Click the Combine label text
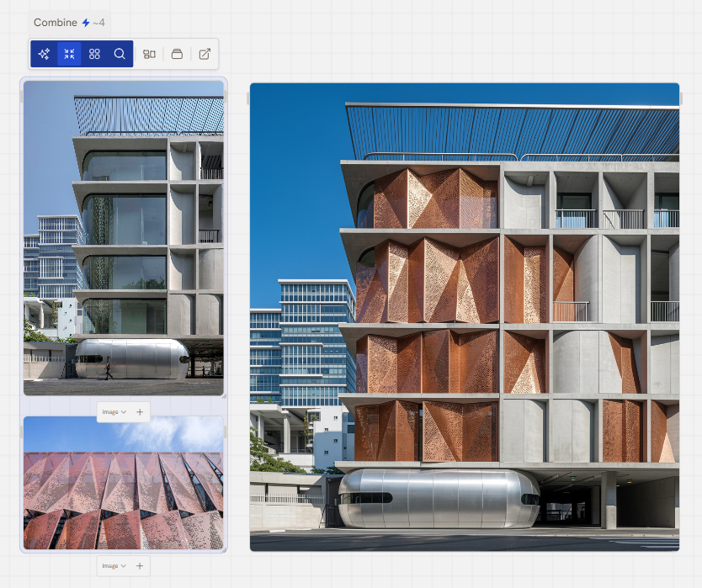Screen dimensions: 702x588 tap(56, 23)
